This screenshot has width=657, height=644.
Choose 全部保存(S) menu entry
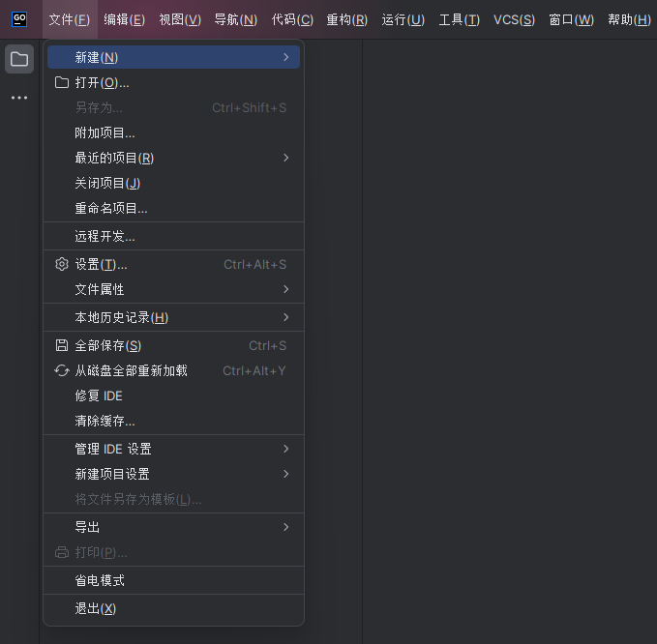(173, 345)
